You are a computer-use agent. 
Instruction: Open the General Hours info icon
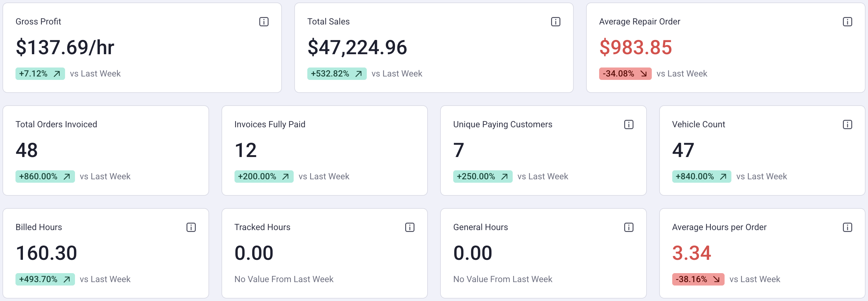pos(629,227)
